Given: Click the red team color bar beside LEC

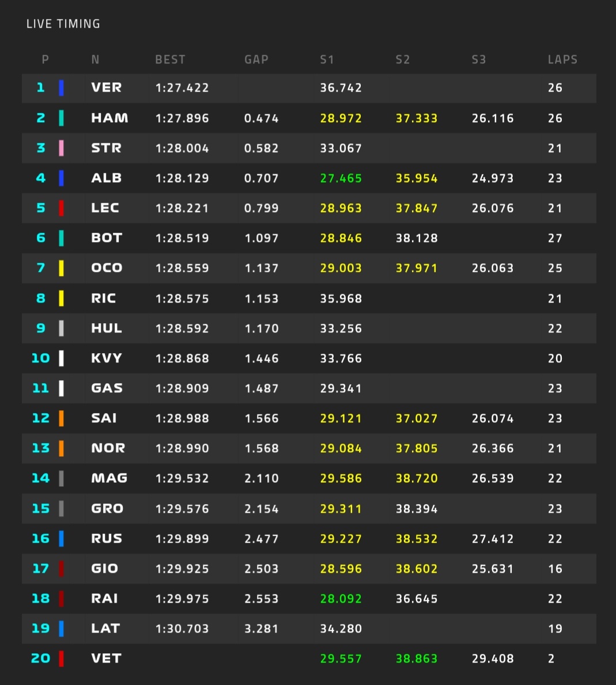Looking at the screenshot, I should point(61,208).
